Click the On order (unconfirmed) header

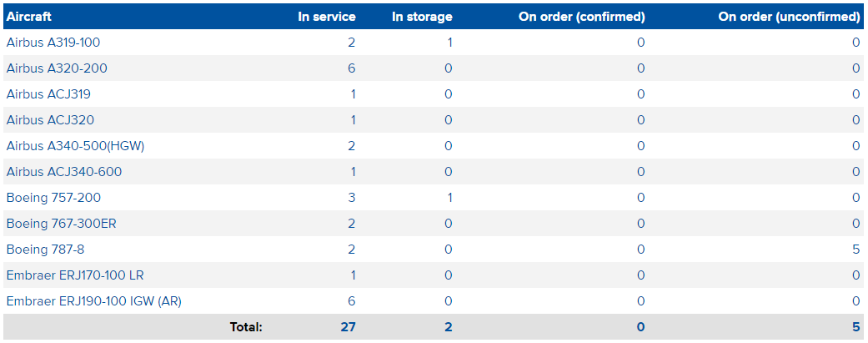coord(789,17)
